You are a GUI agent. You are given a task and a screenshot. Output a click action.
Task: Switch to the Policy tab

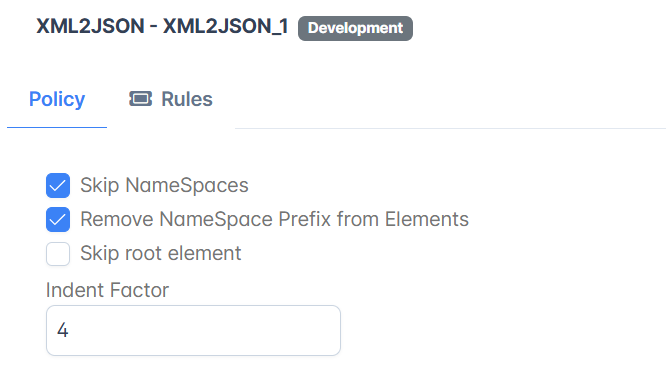57,99
